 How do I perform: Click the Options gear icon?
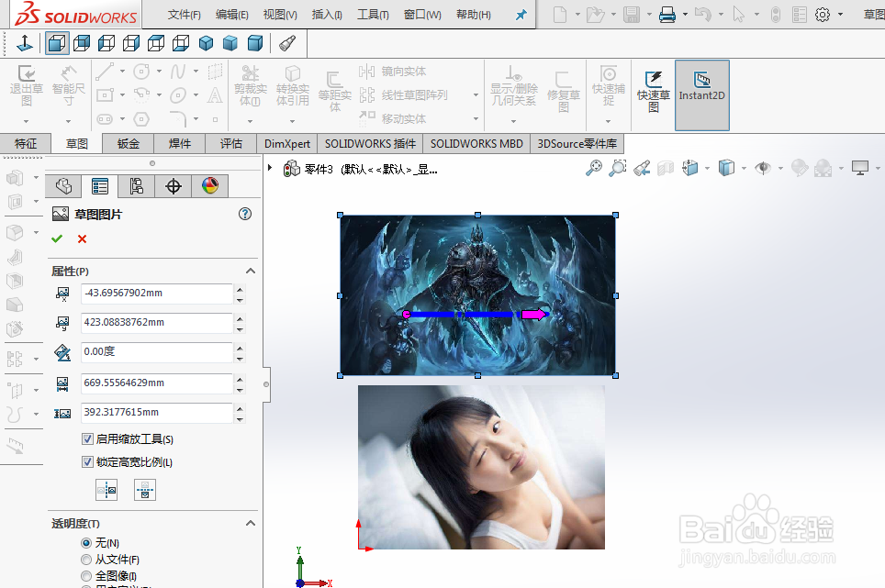coord(823,14)
